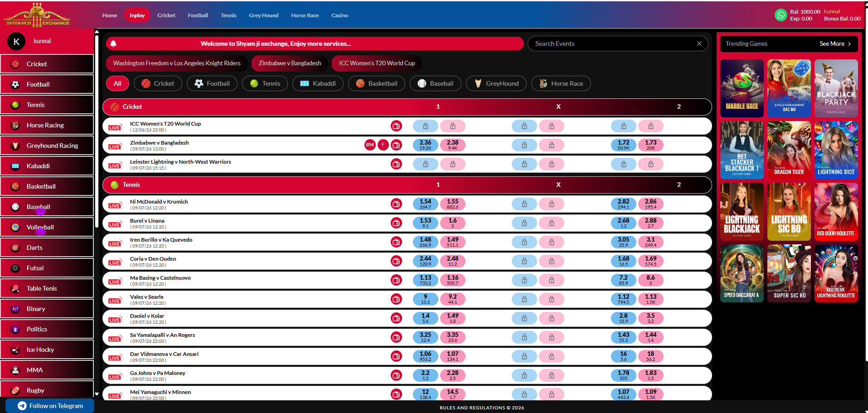
Task: Click the Telegram icon on follow button
Action: point(22,406)
